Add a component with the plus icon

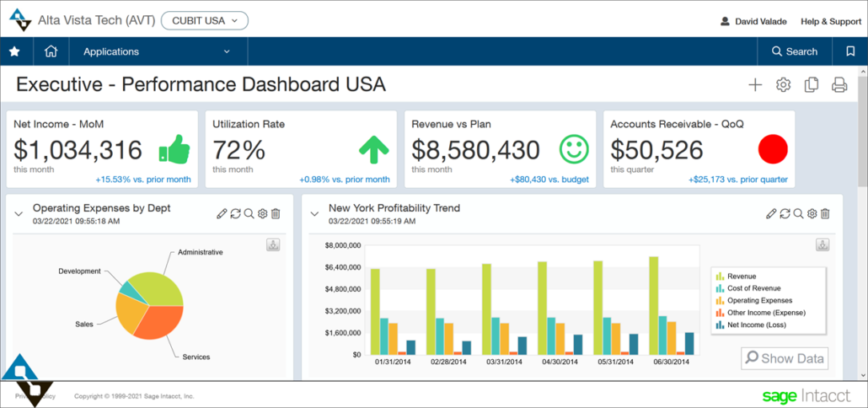click(755, 84)
